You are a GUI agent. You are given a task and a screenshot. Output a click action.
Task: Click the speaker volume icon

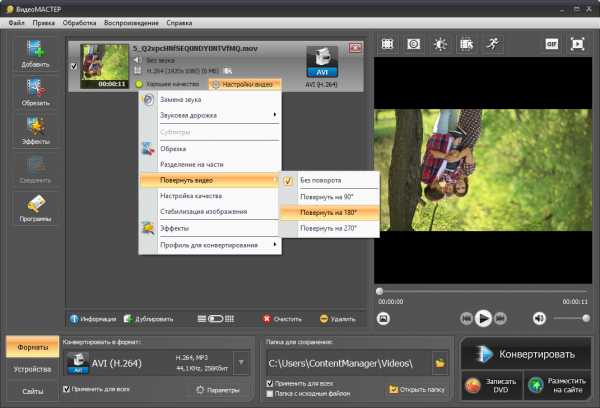coord(540,318)
